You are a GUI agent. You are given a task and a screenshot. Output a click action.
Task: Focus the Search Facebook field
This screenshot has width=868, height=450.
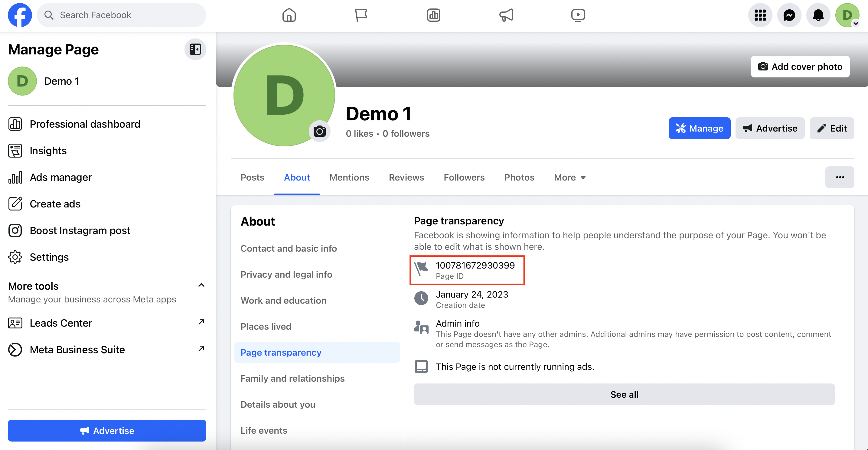click(122, 15)
